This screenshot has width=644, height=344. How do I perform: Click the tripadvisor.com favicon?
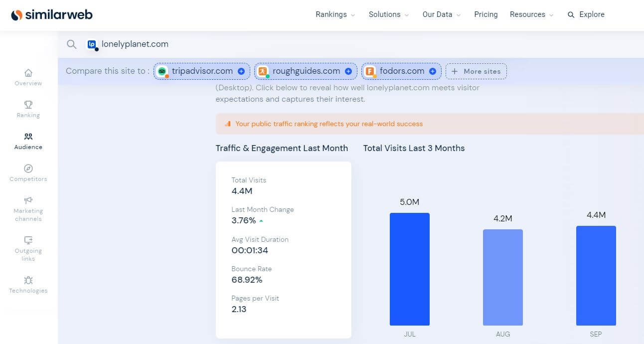coord(162,71)
